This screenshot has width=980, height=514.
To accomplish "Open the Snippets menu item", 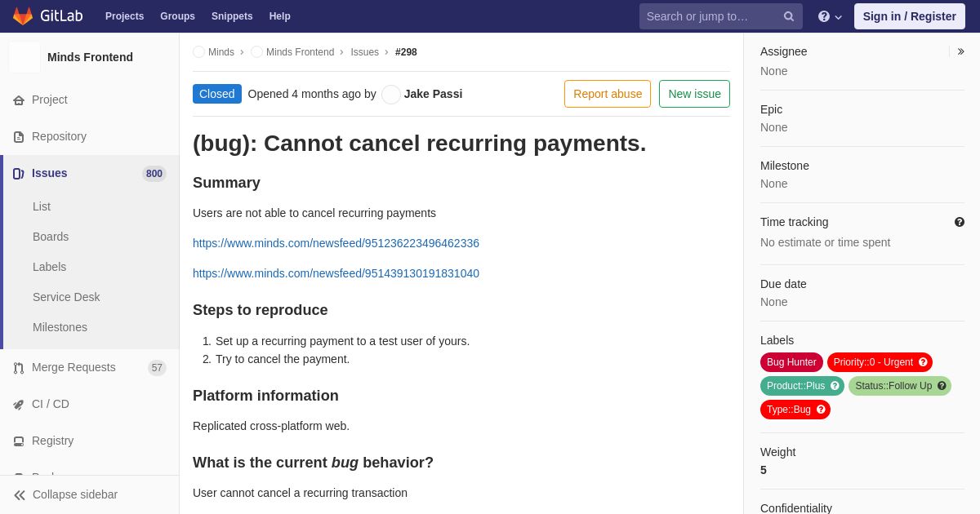I will pos(232,16).
